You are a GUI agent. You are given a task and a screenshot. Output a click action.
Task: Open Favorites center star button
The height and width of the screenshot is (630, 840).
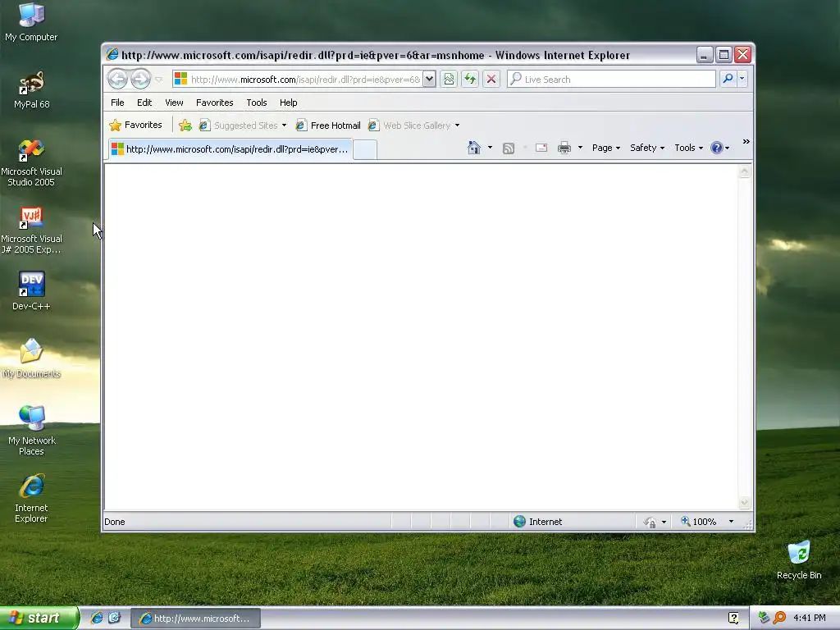pyautogui.click(x=135, y=125)
